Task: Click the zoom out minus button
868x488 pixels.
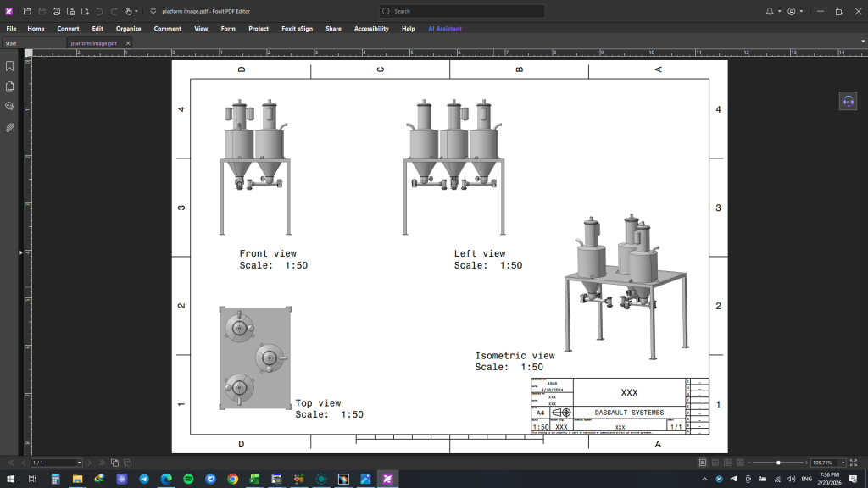Action: click(x=749, y=463)
